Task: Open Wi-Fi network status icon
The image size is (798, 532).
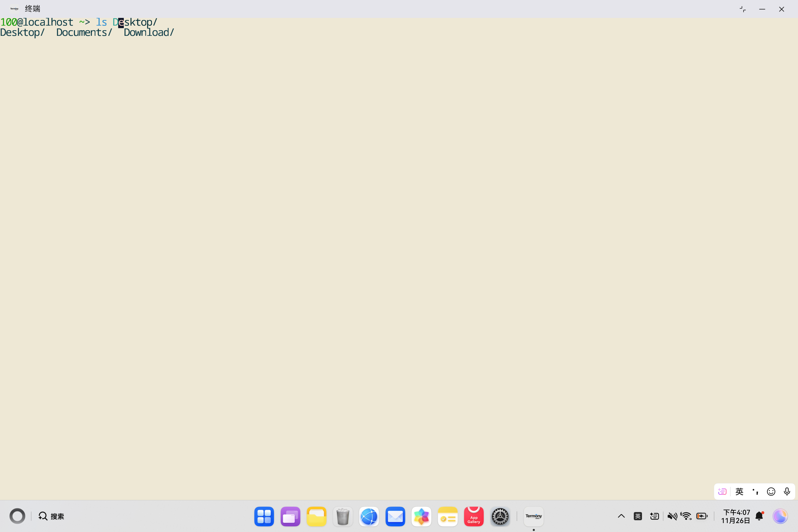Action: (686, 516)
